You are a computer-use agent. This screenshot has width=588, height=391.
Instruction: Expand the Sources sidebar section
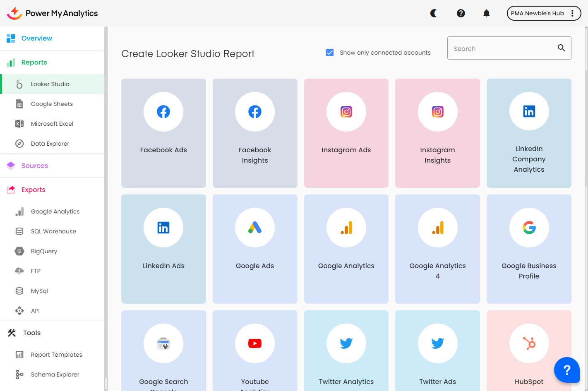35,166
